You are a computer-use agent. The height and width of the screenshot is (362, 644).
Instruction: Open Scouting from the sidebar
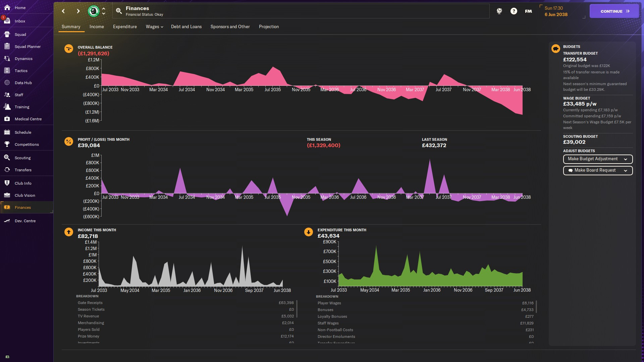pyautogui.click(x=22, y=158)
